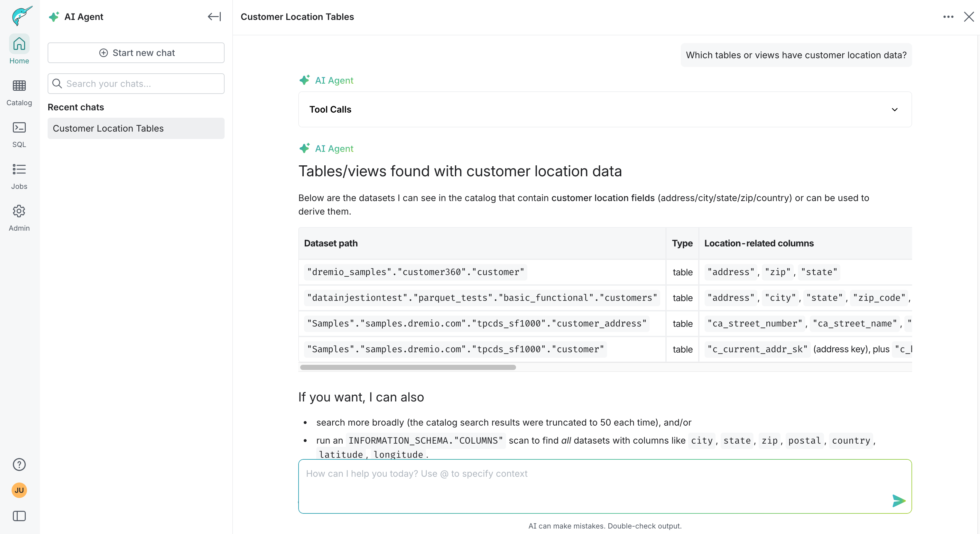Click the table's horizontal scrollbar
The height and width of the screenshot is (534, 980).
click(x=408, y=367)
